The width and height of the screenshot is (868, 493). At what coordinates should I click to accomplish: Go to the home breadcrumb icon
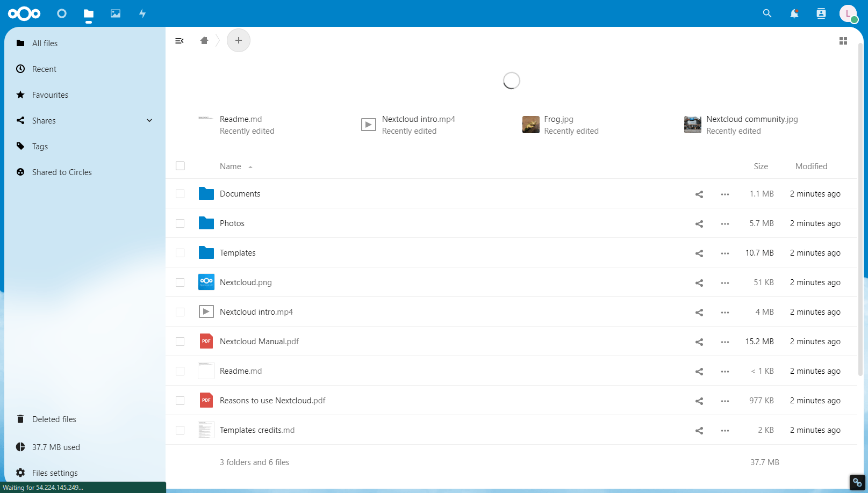point(204,40)
